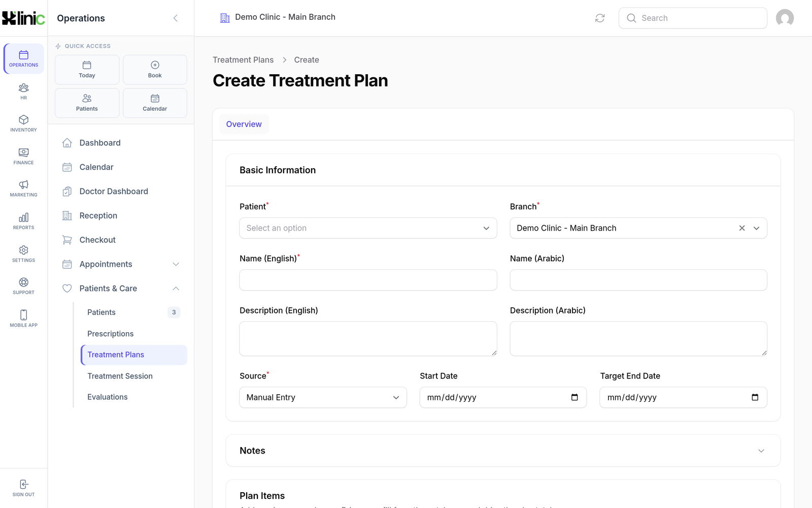Open the Operations module in the rail

pyautogui.click(x=24, y=59)
